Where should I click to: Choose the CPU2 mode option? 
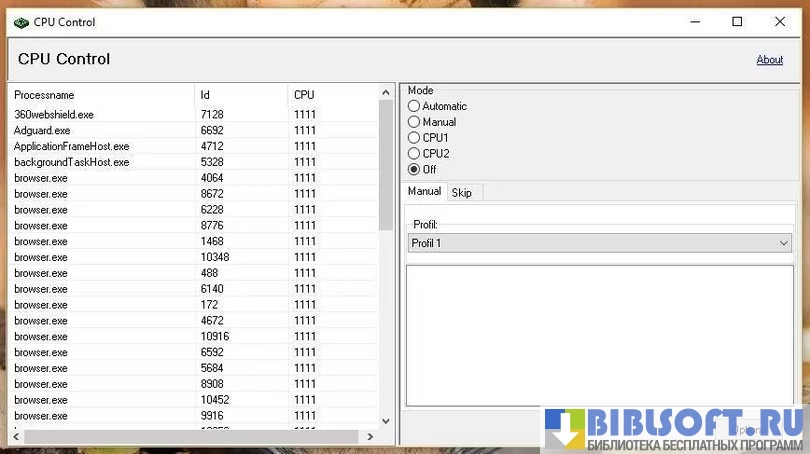[414, 154]
